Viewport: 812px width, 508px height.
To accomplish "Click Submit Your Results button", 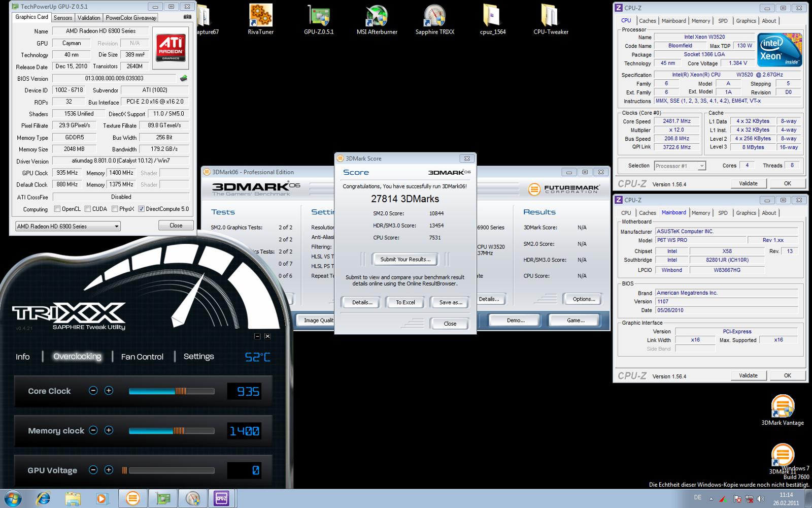I will [x=405, y=259].
